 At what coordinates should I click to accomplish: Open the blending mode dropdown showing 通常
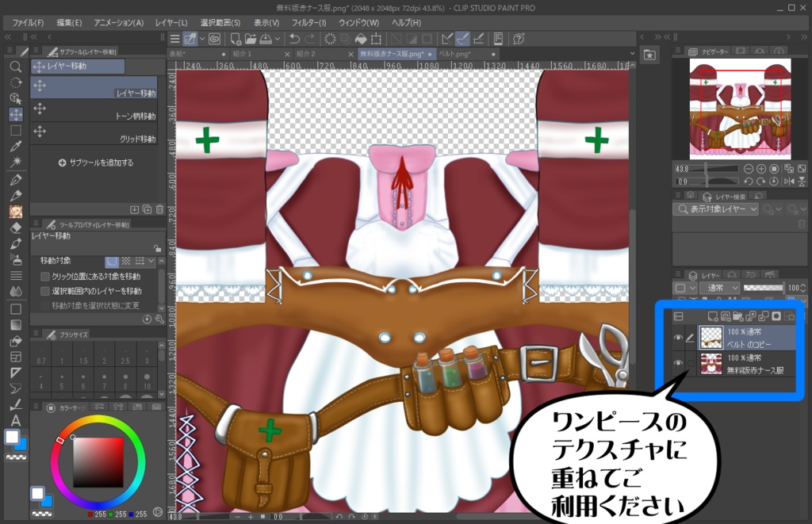tap(719, 288)
